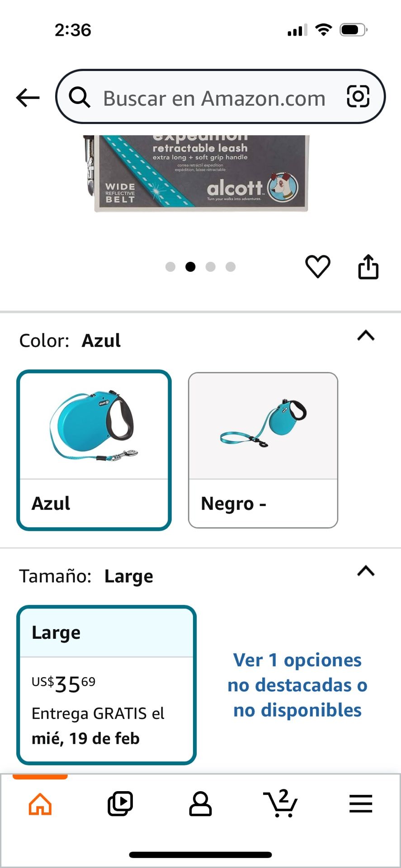This screenshot has height=868, width=401.
Task: Open the video inspiration tab icon
Action: 120,804
